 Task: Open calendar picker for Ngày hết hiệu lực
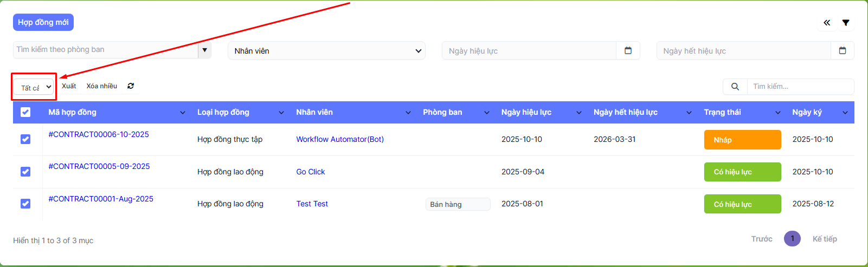pyautogui.click(x=843, y=50)
